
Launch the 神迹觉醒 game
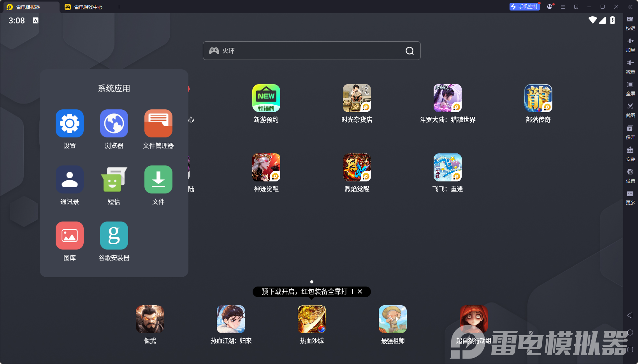tap(266, 167)
